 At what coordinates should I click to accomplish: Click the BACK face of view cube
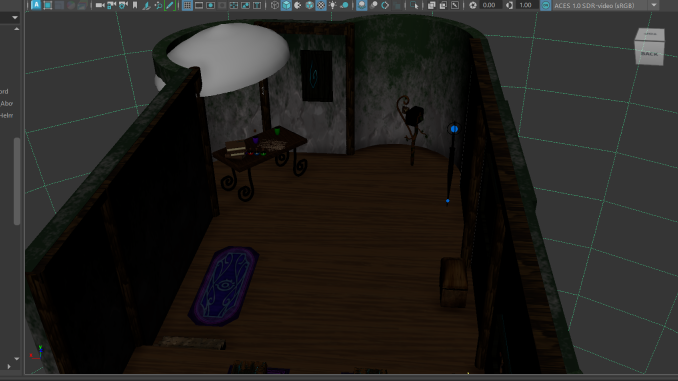[649, 54]
